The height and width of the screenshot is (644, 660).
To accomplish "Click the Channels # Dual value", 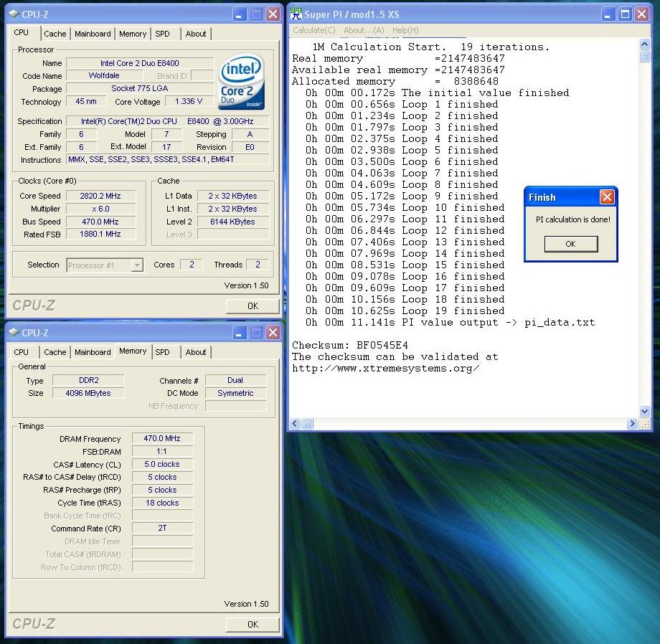I will tap(235, 380).
